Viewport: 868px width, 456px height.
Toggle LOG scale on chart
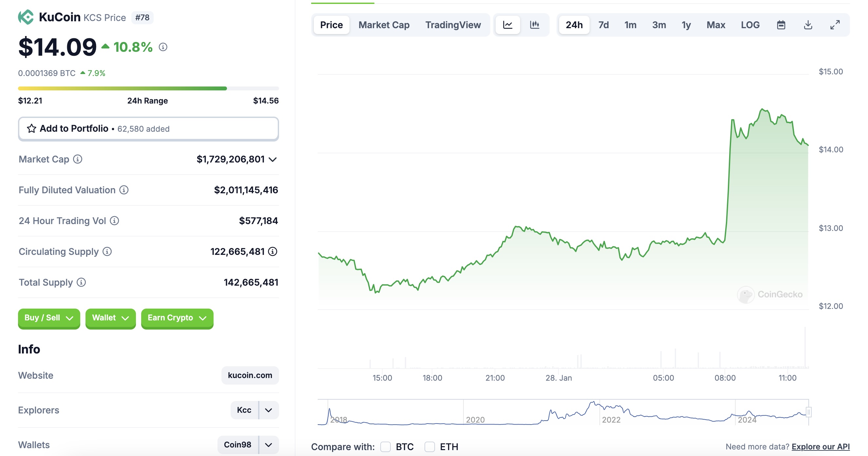tap(750, 25)
